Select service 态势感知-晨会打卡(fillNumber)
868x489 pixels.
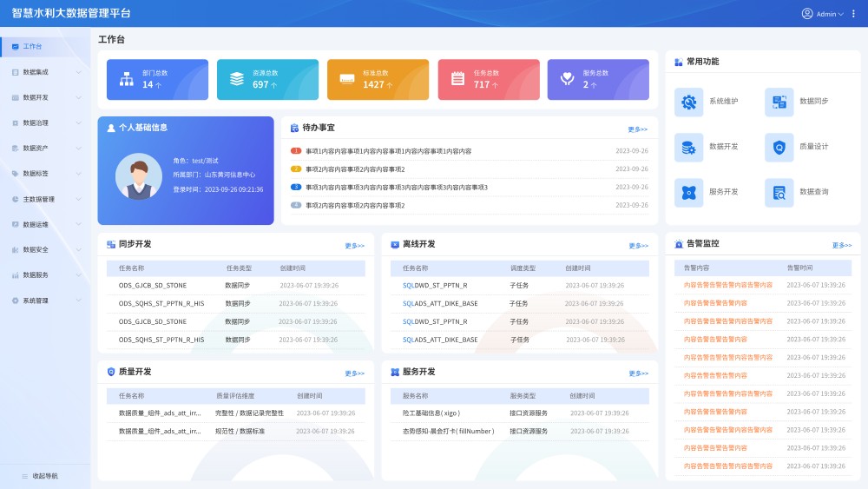tap(519, 431)
